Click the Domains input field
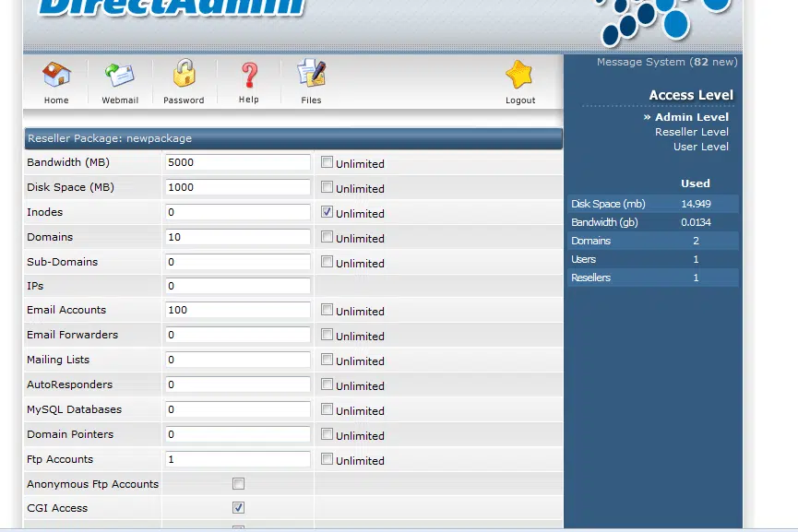 click(x=238, y=237)
